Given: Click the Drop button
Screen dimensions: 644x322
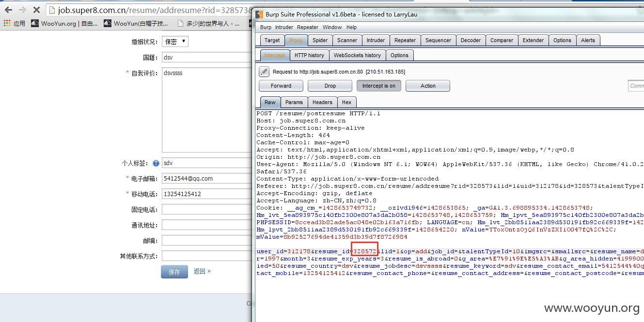Looking at the screenshot, I should 330,86.
